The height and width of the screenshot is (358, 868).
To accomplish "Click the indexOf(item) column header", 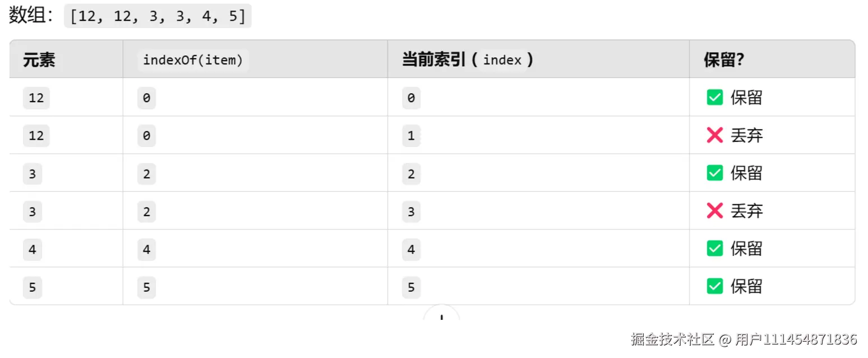I will point(193,59).
